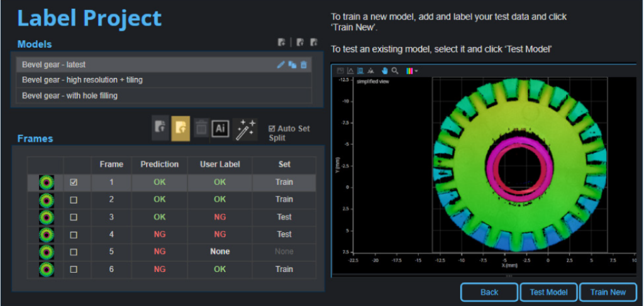
Task: Click the duplicate icon on Bevel gear - latest
Action: (x=292, y=65)
